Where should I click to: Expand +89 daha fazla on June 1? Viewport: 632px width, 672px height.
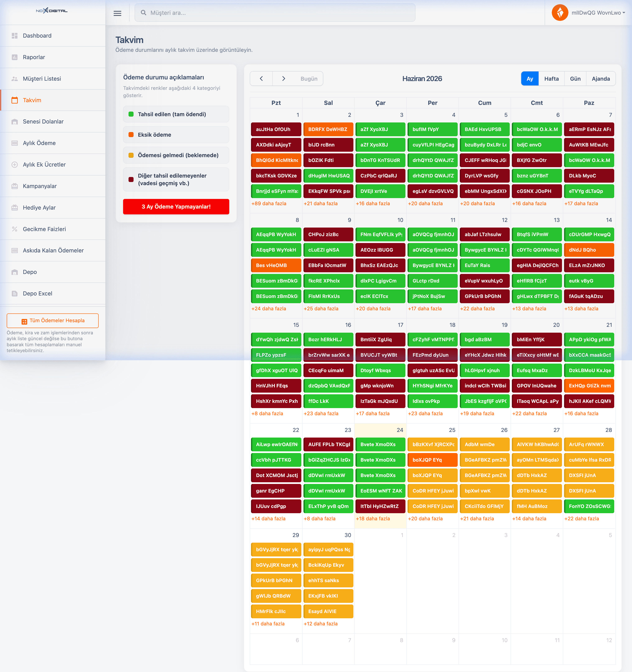coord(269,204)
